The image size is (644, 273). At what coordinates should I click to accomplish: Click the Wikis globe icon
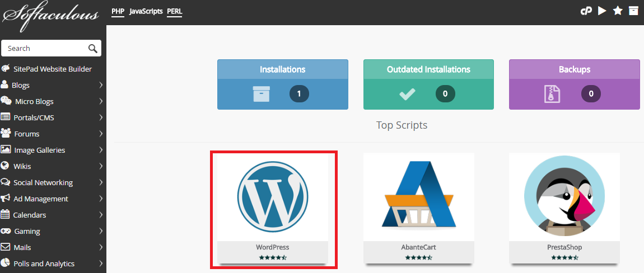[x=5, y=166]
